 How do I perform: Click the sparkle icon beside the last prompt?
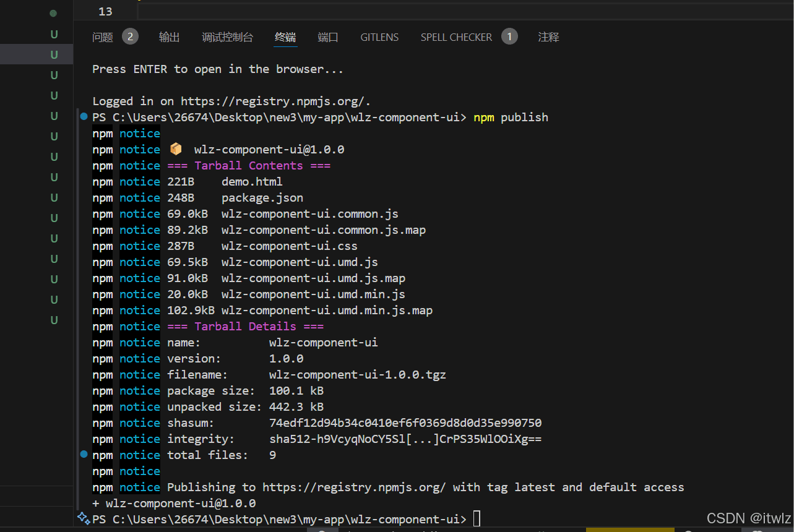[x=84, y=518]
